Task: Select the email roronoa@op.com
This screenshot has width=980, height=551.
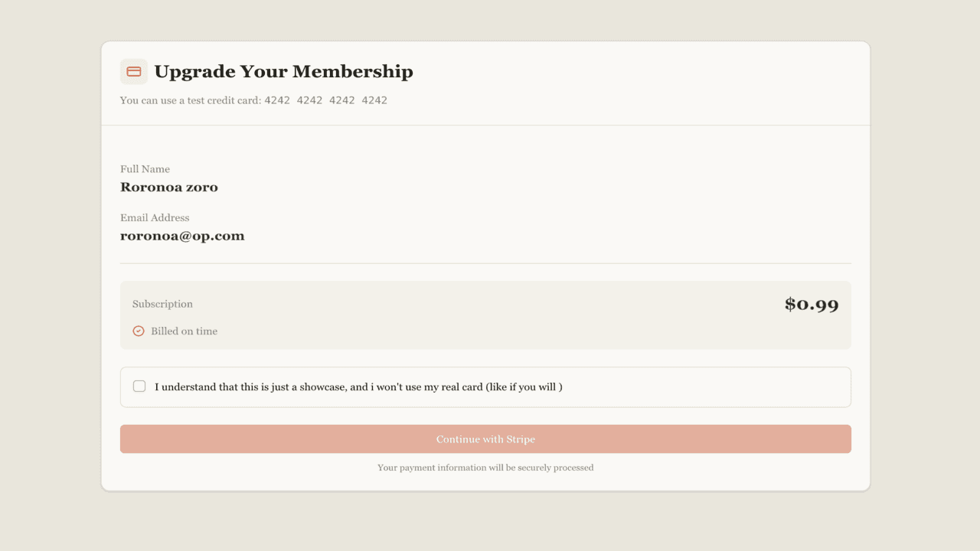Action: pyautogui.click(x=182, y=236)
